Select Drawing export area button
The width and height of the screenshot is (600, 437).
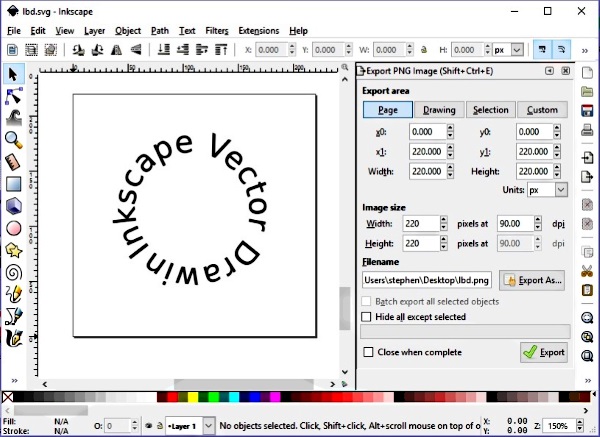(x=439, y=110)
